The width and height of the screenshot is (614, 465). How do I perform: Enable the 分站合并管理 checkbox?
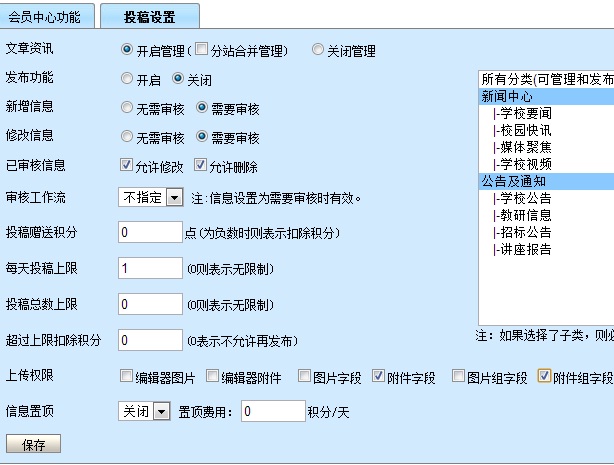coord(202,49)
